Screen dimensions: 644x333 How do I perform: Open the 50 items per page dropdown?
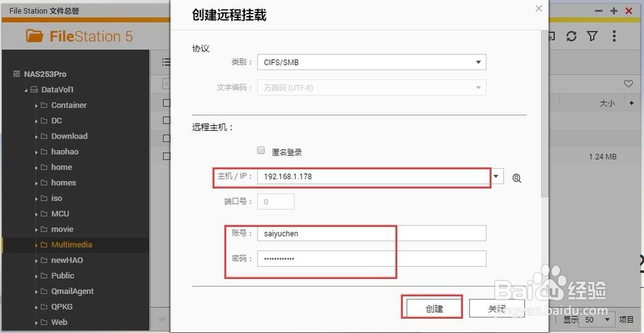(x=596, y=319)
